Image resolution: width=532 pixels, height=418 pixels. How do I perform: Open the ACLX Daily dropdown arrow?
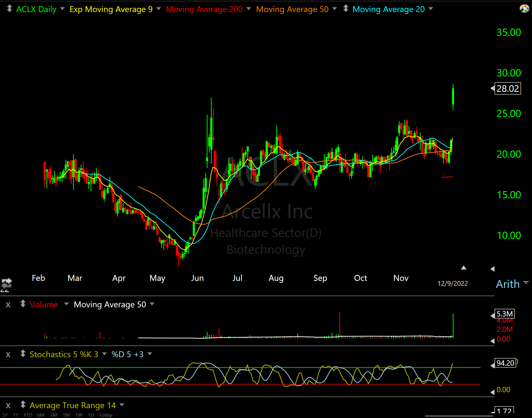pos(62,9)
